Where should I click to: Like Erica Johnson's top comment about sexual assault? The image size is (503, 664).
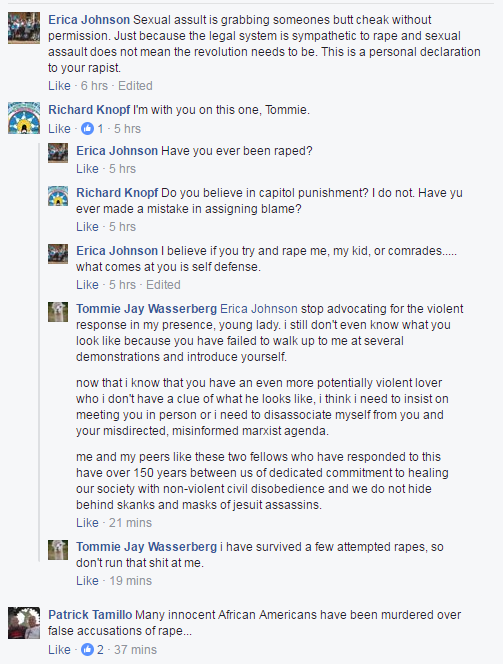point(59,86)
